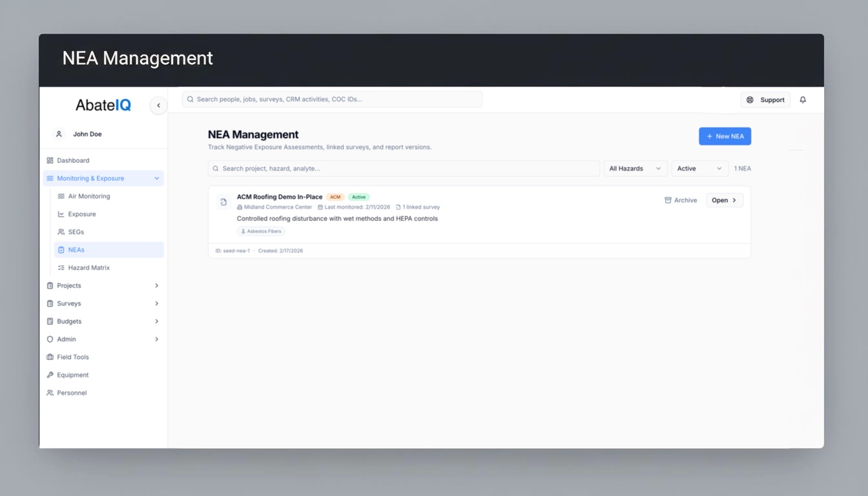
Task: Click the green Active badge
Action: 359,197
